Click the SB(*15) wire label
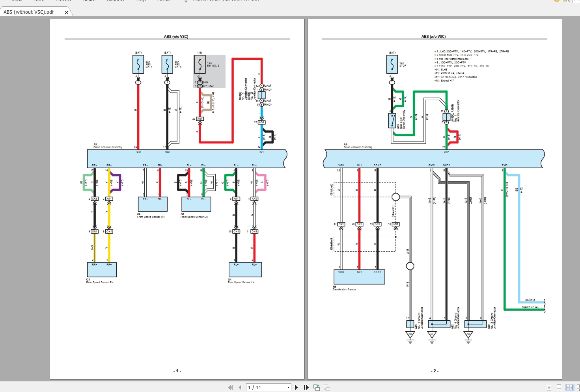This screenshot has height=392, width=580. click(530, 300)
